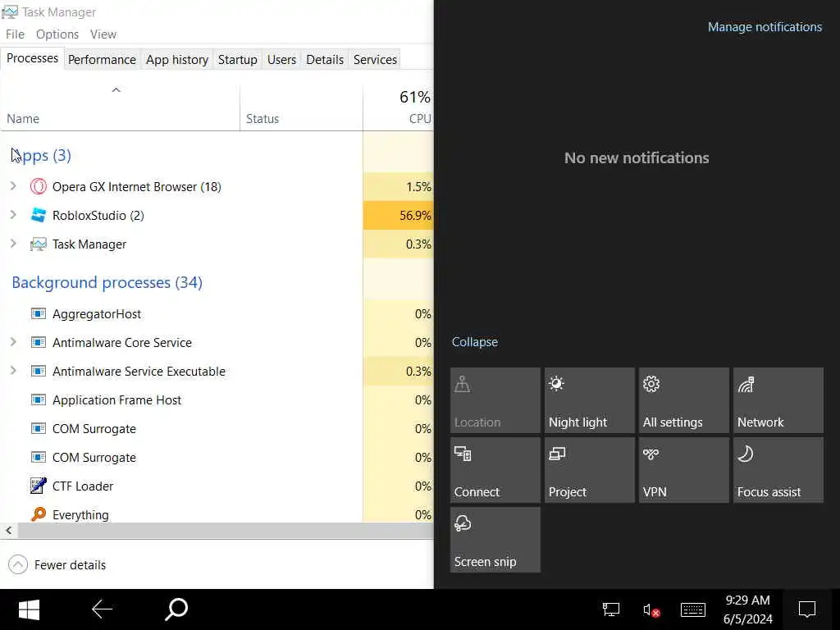Image resolution: width=840 pixels, height=630 pixels.
Task: Select the Processes tab
Action: click(32, 58)
